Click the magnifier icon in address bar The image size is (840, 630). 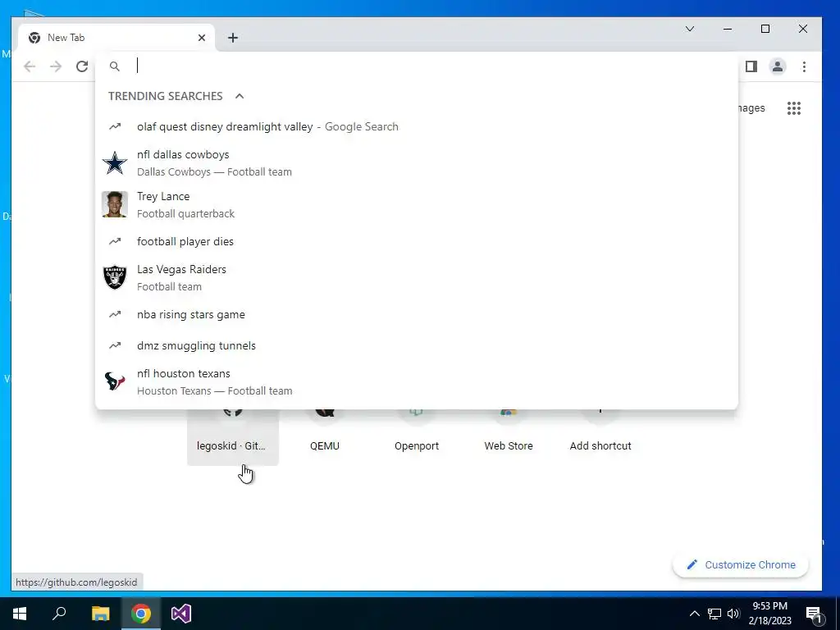(115, 66)
